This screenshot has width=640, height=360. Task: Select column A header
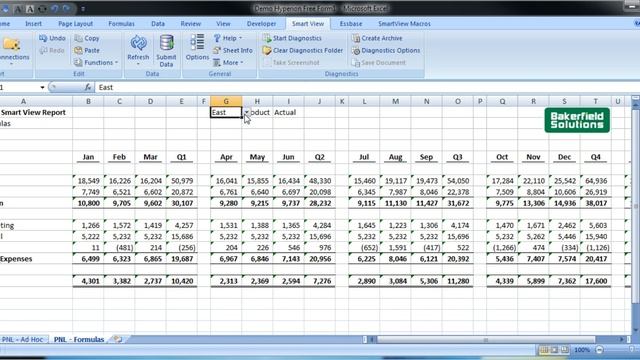tap(24, 101)
